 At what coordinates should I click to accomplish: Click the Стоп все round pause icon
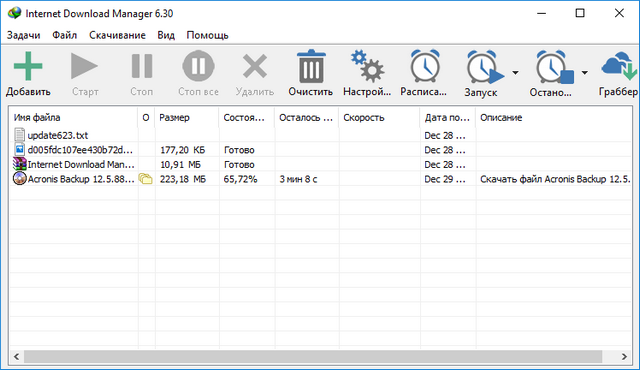(x=198, y=66)
